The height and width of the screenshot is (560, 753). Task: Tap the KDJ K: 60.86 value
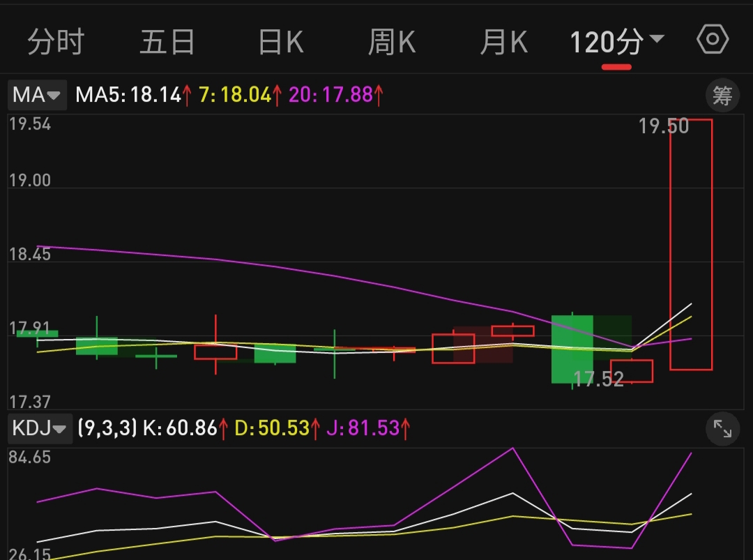point(185,428)
